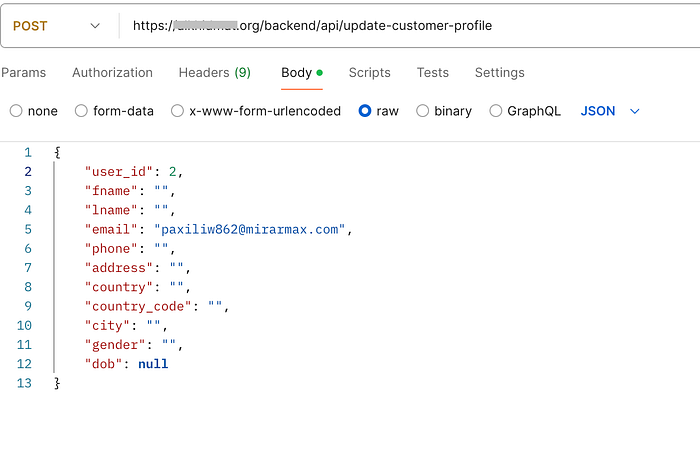Click the "lname" key on line 4
The image size is (700, 466).
point(111,210)
